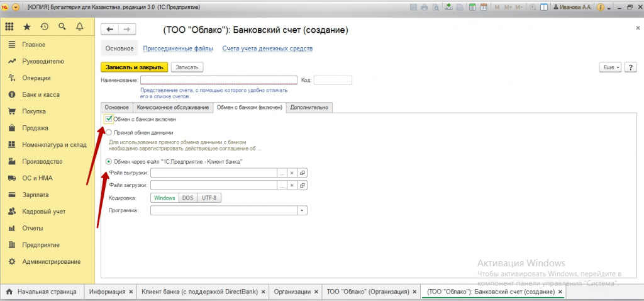Click into the Наименование field

tap(219, 80)
